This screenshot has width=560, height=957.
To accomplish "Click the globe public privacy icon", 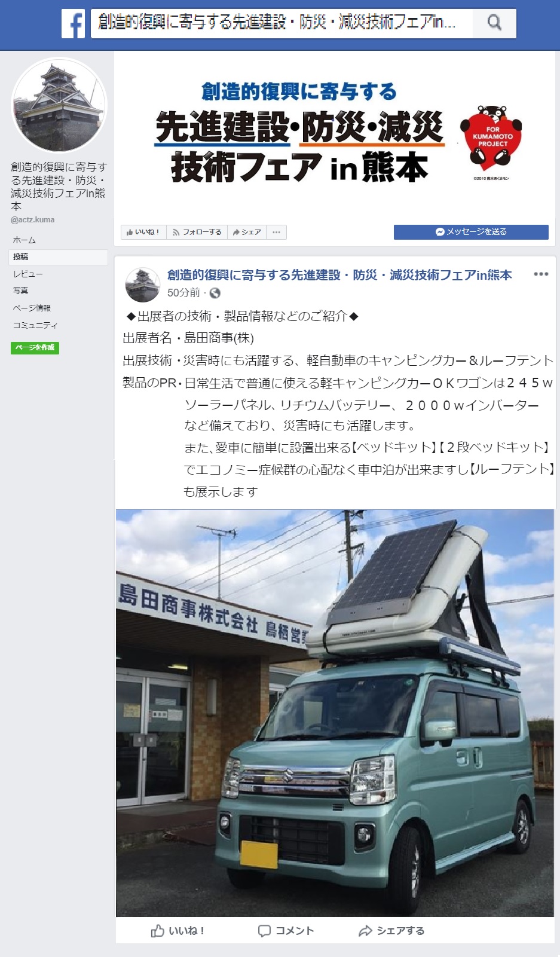I will pos(215,293).
